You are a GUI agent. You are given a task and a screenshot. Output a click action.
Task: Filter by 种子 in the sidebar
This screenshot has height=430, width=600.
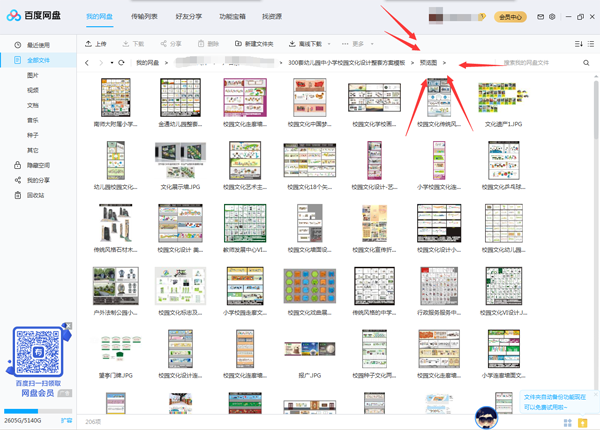tap(33, 135)
